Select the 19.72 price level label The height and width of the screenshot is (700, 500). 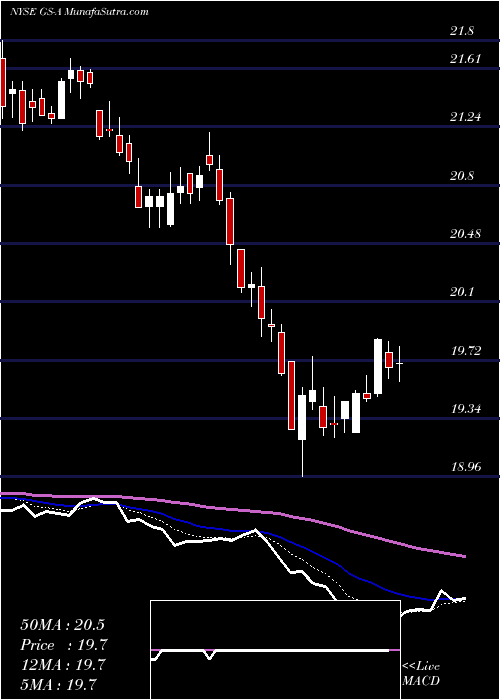point(465,350)
